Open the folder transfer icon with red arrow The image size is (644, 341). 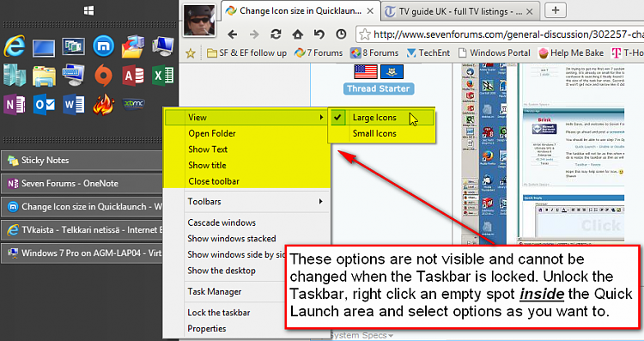[x=133, y=46]
